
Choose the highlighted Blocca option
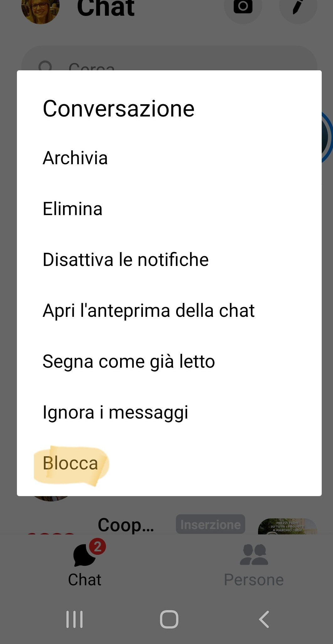pyautogui.click(x=71, y=463)
